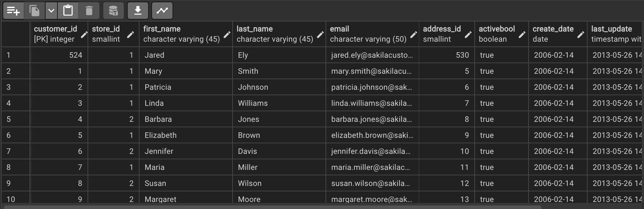
Task: Select the last_update column header
Action: click(615, 34)
